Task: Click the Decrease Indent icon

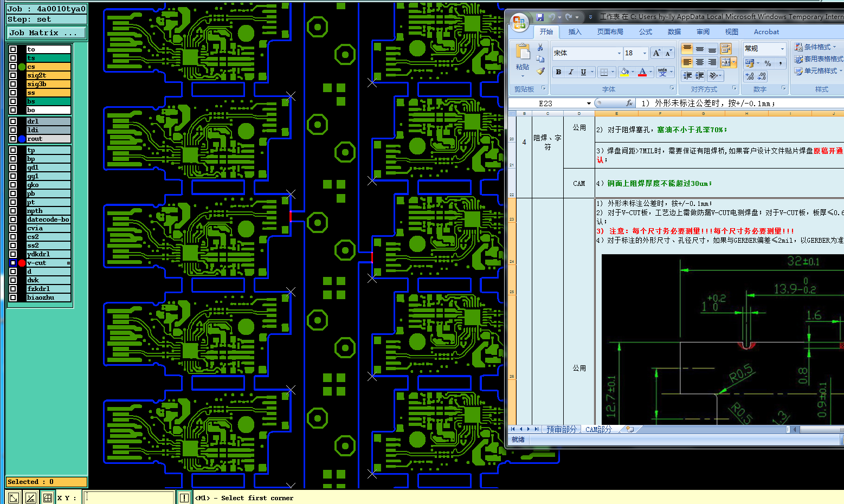Action: point(687,76)
